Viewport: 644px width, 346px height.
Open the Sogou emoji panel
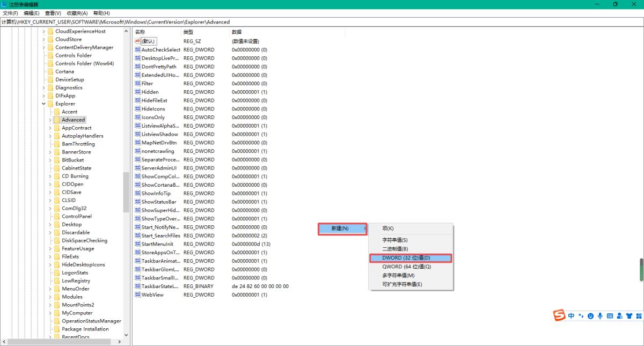(590, 316)
